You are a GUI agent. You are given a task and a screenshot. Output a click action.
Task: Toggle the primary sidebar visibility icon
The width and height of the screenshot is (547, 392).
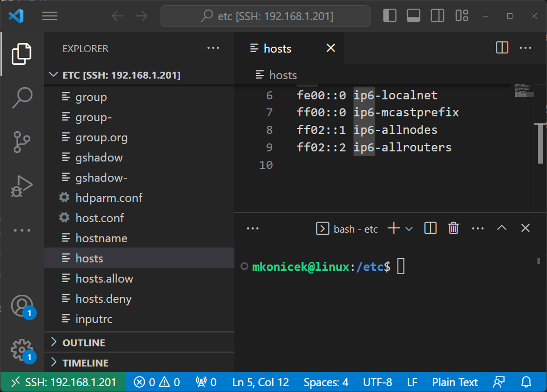point(390,15)
